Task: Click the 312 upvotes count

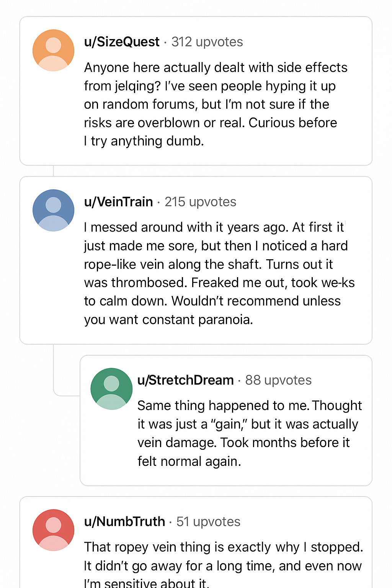Action: 207,42
